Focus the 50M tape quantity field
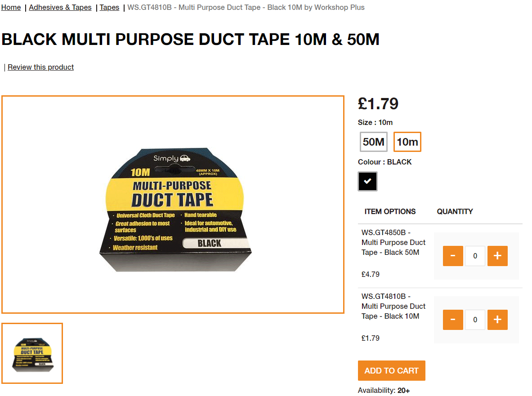This screenshot has width=532, height=396. point(475,256)
